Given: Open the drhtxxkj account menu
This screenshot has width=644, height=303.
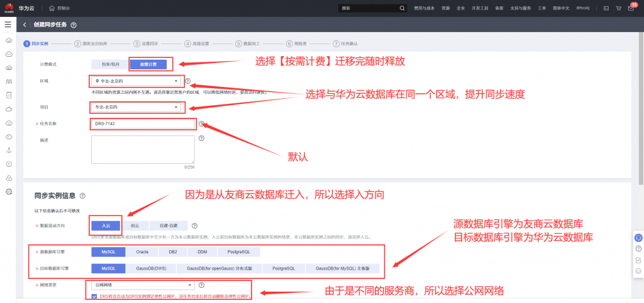Looking at the screenshot, I should [583, 8].
